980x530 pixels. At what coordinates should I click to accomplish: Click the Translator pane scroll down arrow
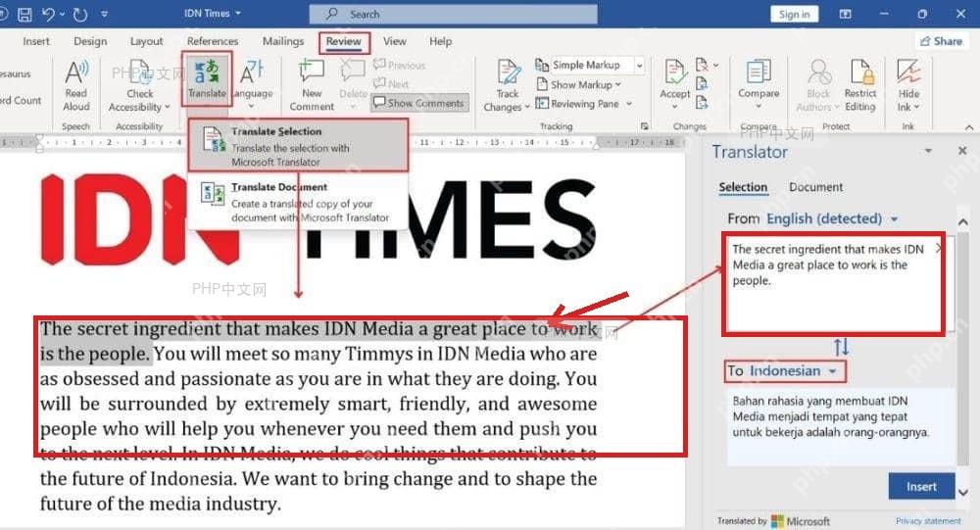pos(963,493)
